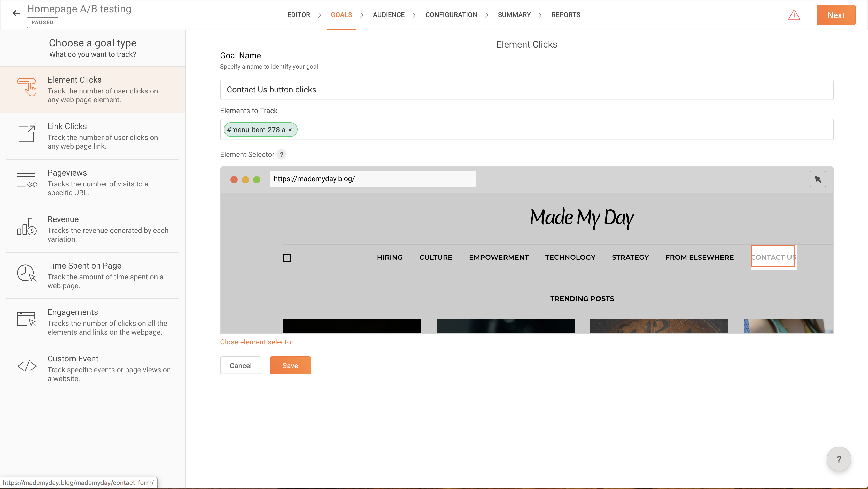Viewport: 868px width, 489px height.
Task: Select the Time Spent on Page icon
Action: [x=27, y=273]
